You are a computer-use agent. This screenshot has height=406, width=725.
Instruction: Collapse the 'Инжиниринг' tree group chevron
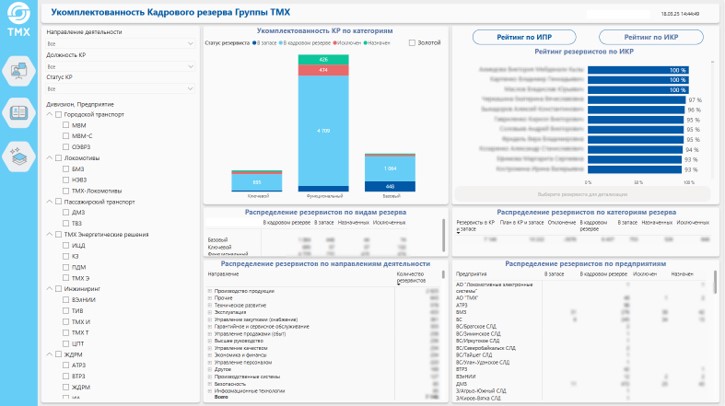[x=50, y=288]
